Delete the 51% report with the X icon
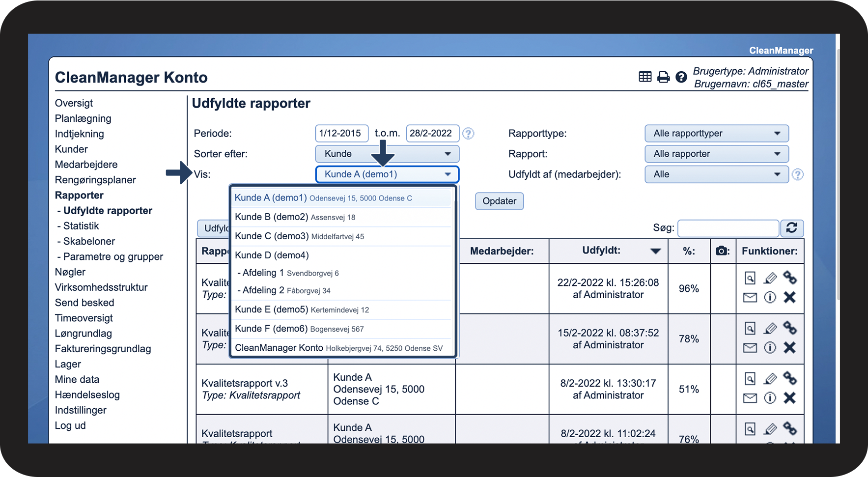The height and width of the screenshot is (477, 868). 789,398
